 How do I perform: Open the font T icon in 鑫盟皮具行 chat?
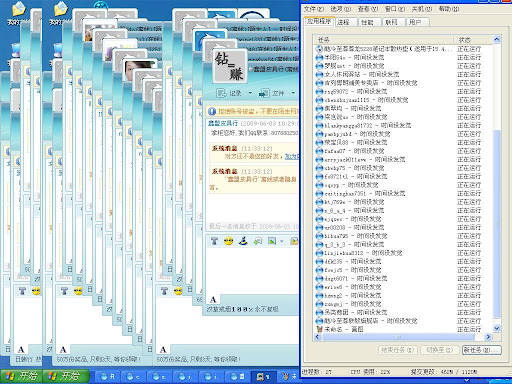pos(214,241)
